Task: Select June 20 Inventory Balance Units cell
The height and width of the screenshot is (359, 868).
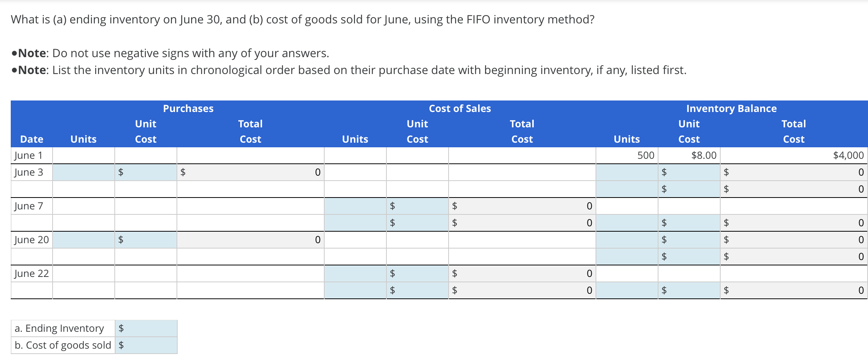Action: coord(627,240)
